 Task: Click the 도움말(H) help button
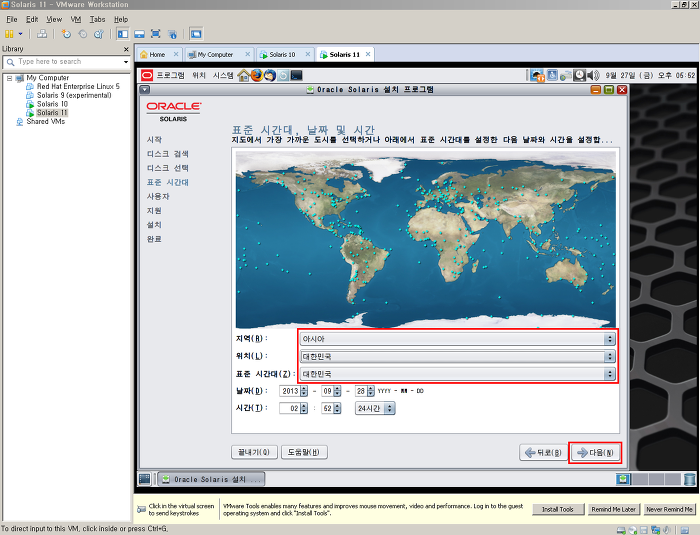pyautogui.click(x=304, y=452)
